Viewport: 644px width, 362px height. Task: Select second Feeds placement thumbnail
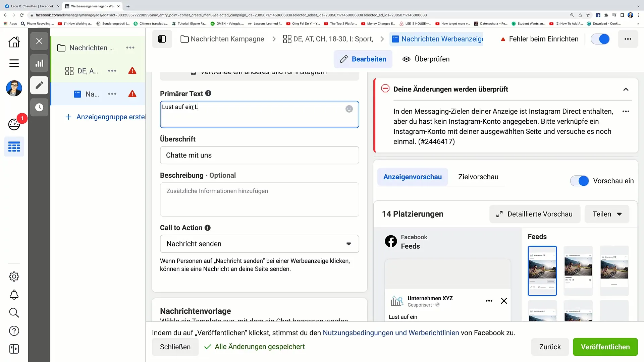[578, 271]
